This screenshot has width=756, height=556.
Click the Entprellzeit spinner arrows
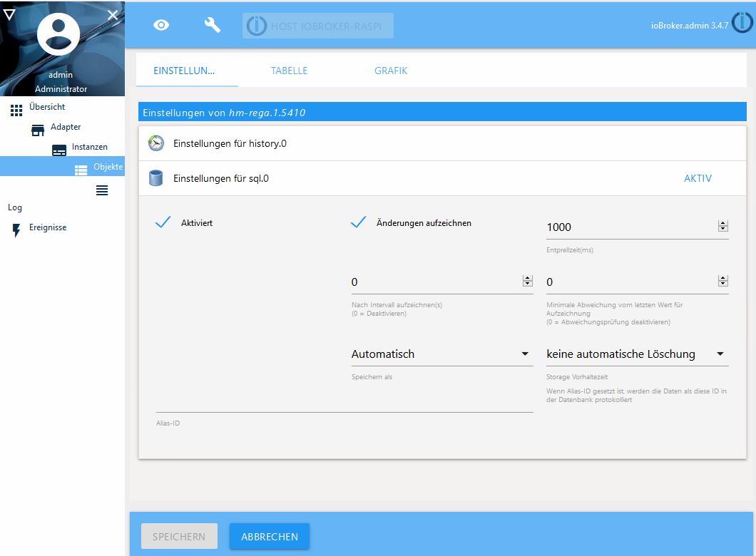(x=722, y=226)
